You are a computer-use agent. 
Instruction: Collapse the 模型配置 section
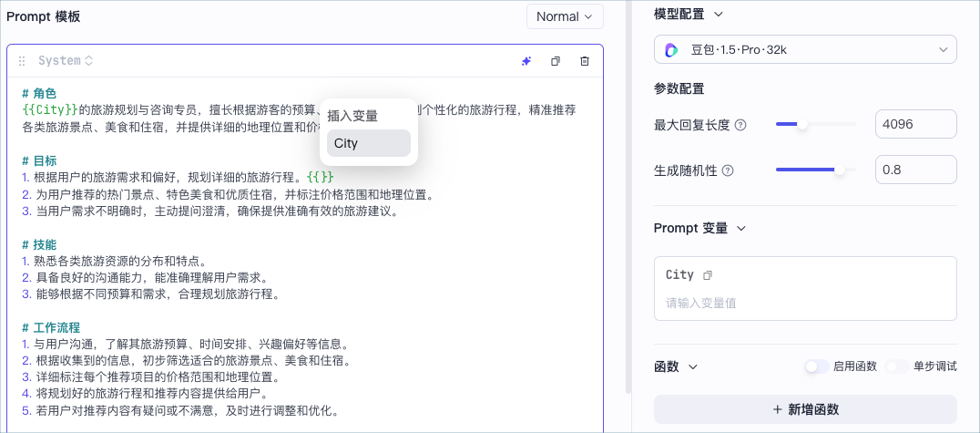tap(718, 14)
